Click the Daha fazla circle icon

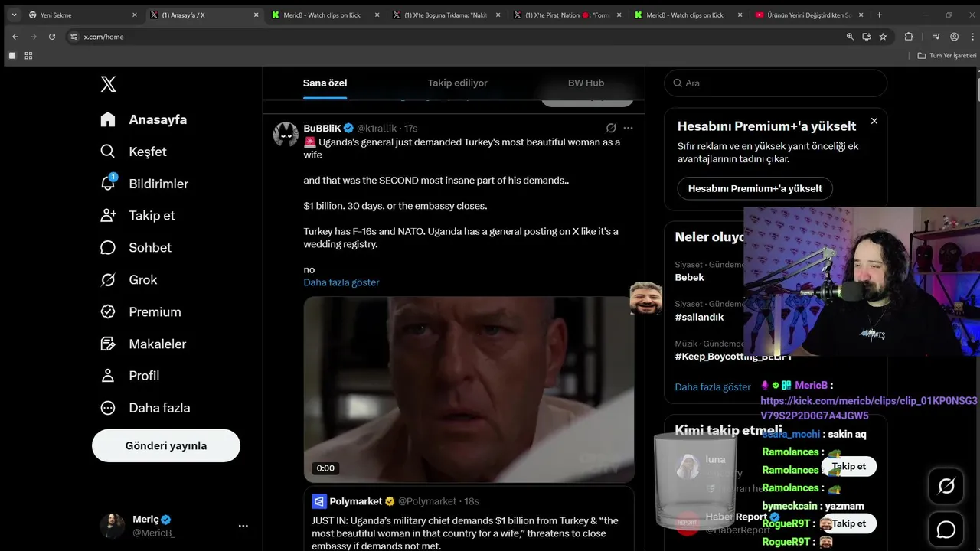tap(108, 408)
